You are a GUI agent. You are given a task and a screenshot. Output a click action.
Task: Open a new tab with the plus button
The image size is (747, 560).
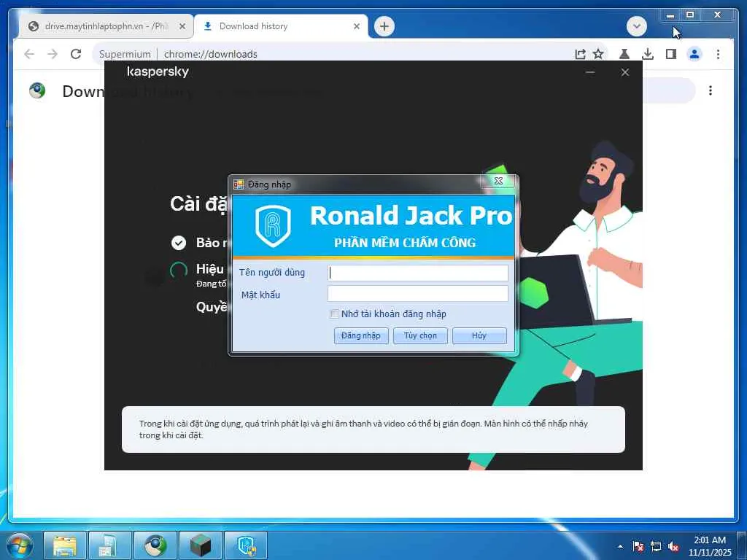(384, 26)
